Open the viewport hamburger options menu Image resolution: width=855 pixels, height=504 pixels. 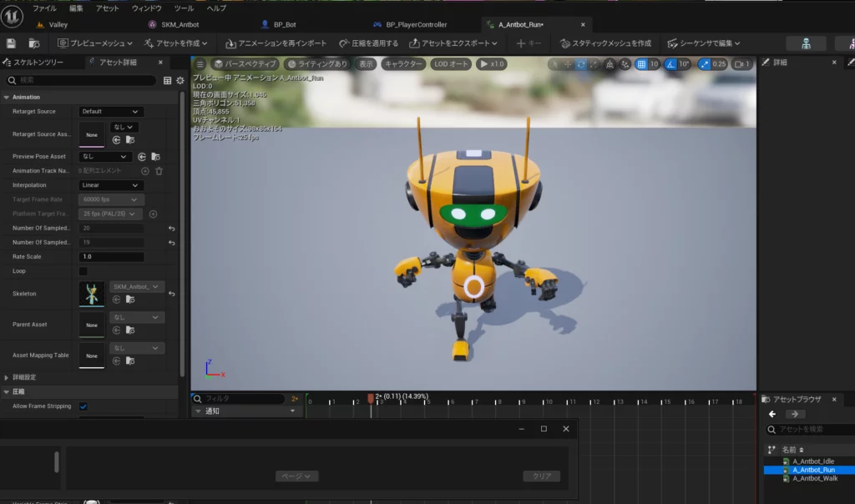point(200,64)
